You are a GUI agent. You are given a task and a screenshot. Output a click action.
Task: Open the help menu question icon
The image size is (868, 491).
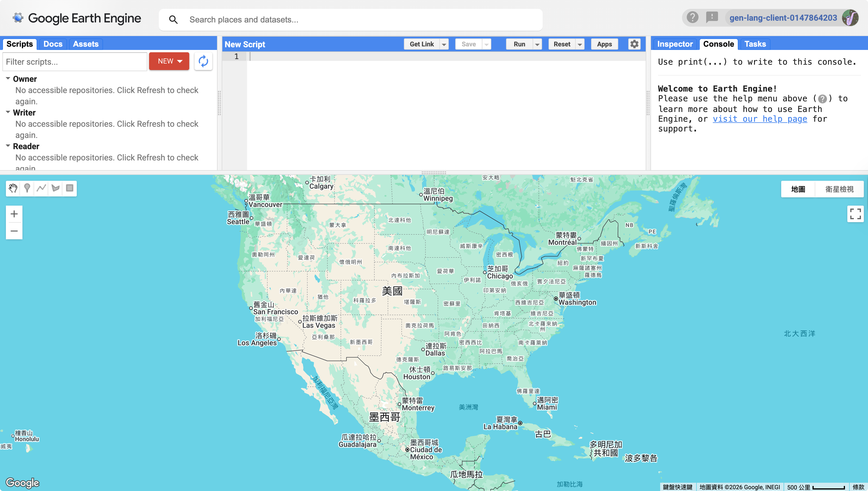tap(692, 17)
